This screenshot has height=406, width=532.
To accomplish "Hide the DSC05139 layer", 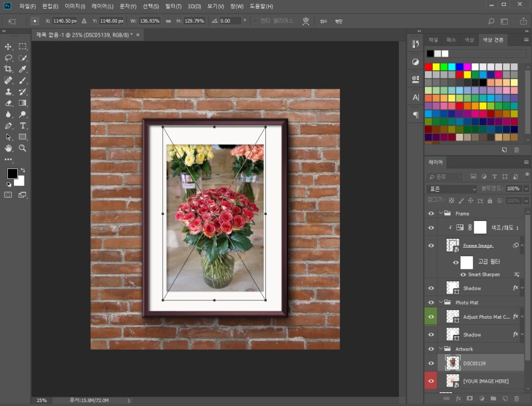I will pos(431,363).
